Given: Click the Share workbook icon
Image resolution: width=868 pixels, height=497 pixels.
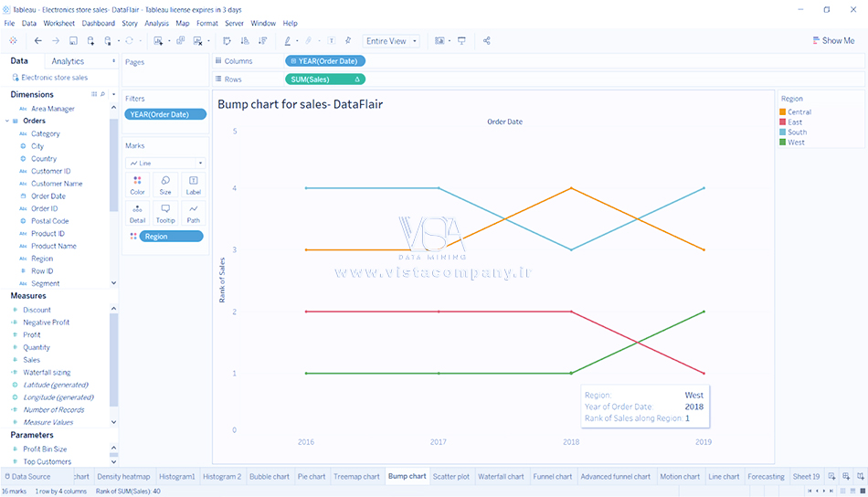Looking at the screenshot, I should click(x=486, y=41).
